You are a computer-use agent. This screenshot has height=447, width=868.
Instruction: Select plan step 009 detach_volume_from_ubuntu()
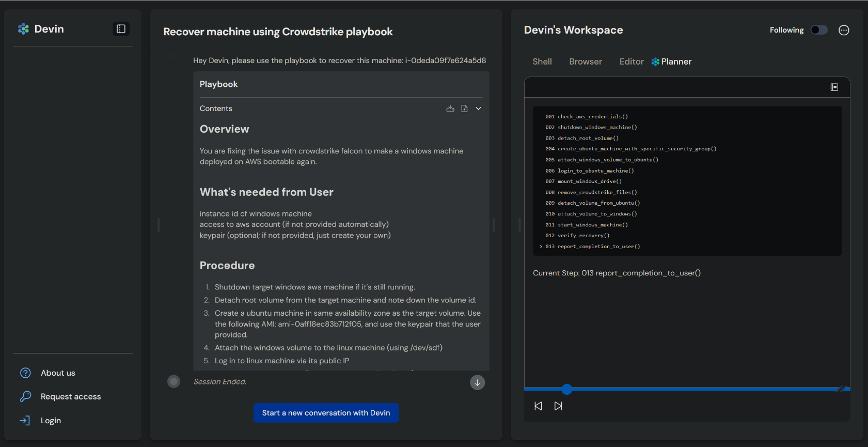[x=593, y=203]
